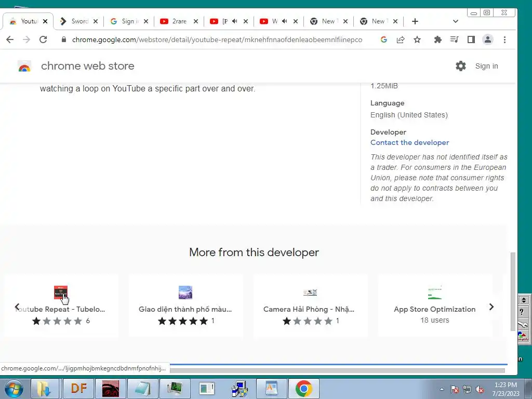
Task: Click the More from this developer heading
Action: pyautogui.click(x=254, y=252)
